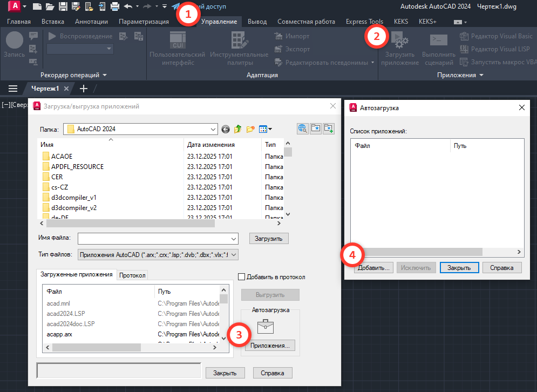Click Save to Web and Mobile icon
The height and width of the screenshot is (392, 537).
102,6
